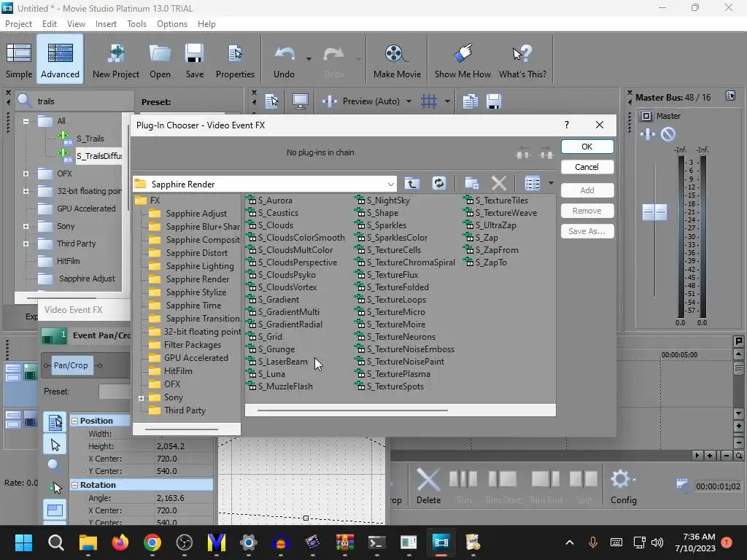This screenshot has height=560, width=747.
Task: Select the S_UltraZap plug-in
Action: pyautogui.click(x=489, y=225)
